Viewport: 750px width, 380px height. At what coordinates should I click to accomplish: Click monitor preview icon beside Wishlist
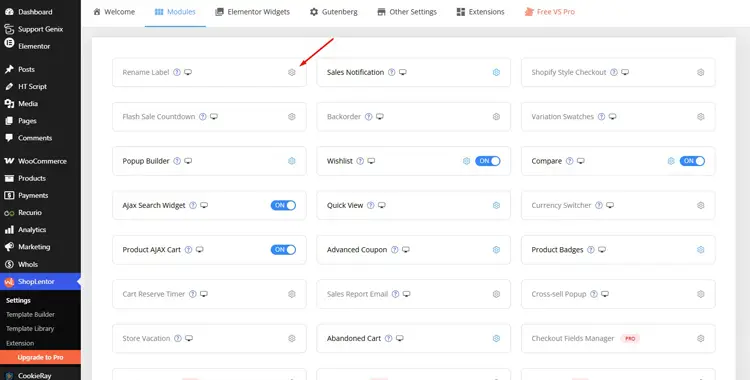point(371,161)
